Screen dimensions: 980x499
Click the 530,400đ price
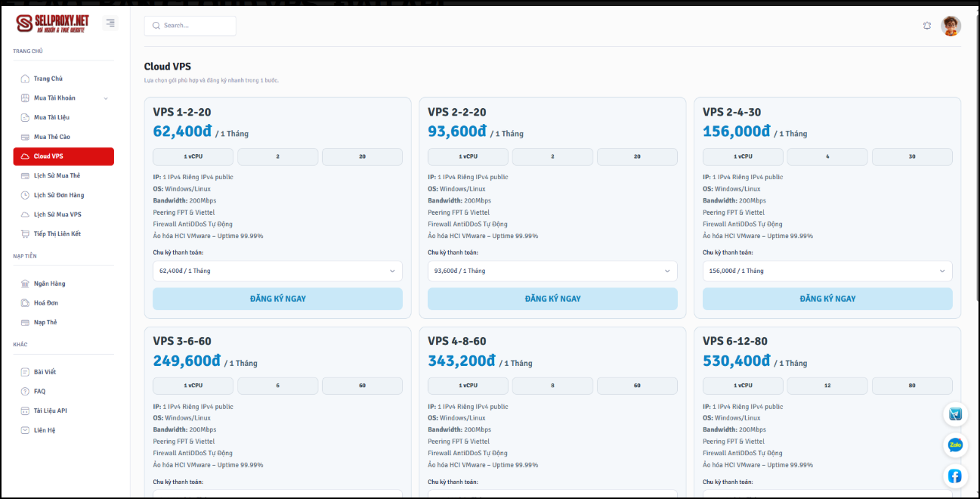(737, 361)
